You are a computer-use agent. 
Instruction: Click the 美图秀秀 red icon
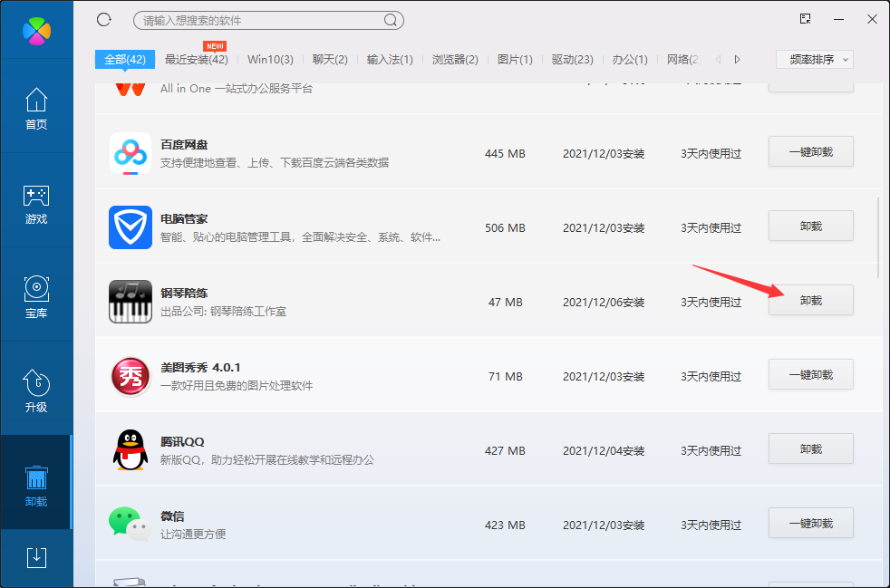[x=131, y=376]
